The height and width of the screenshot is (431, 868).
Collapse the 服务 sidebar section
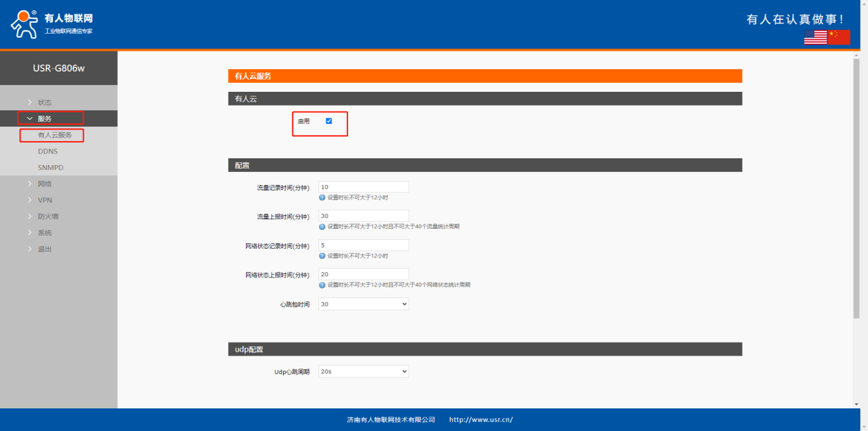pyautogui.click(x=45, y=119)
